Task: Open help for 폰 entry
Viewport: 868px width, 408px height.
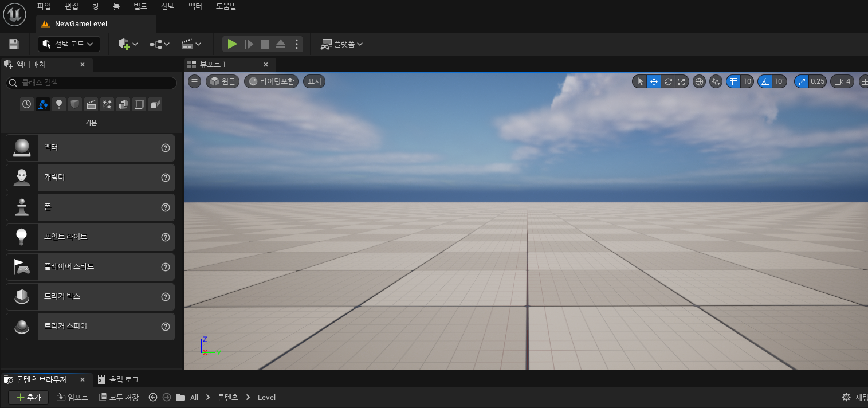Action: pyautogui.click(x=166, y=207)
